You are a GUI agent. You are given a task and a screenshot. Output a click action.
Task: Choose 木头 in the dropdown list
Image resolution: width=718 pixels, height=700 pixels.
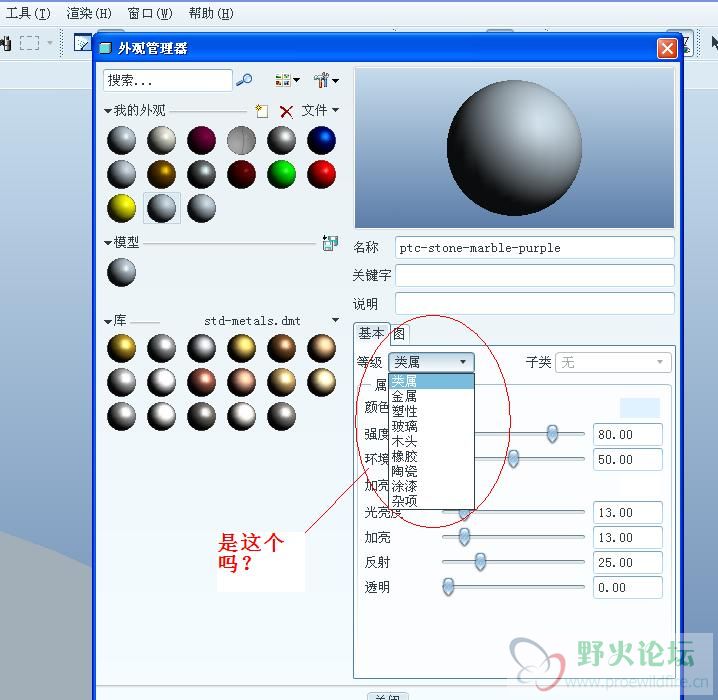431,441
